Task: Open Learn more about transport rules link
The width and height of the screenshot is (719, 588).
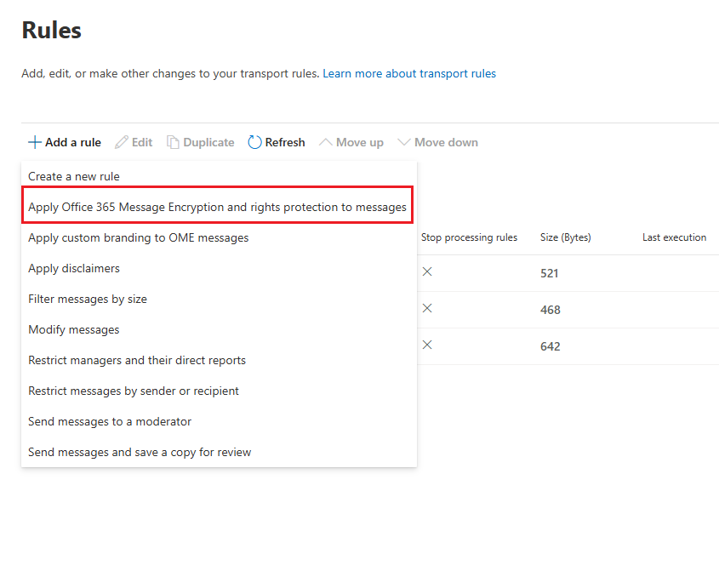Action: tap(409, 73)
